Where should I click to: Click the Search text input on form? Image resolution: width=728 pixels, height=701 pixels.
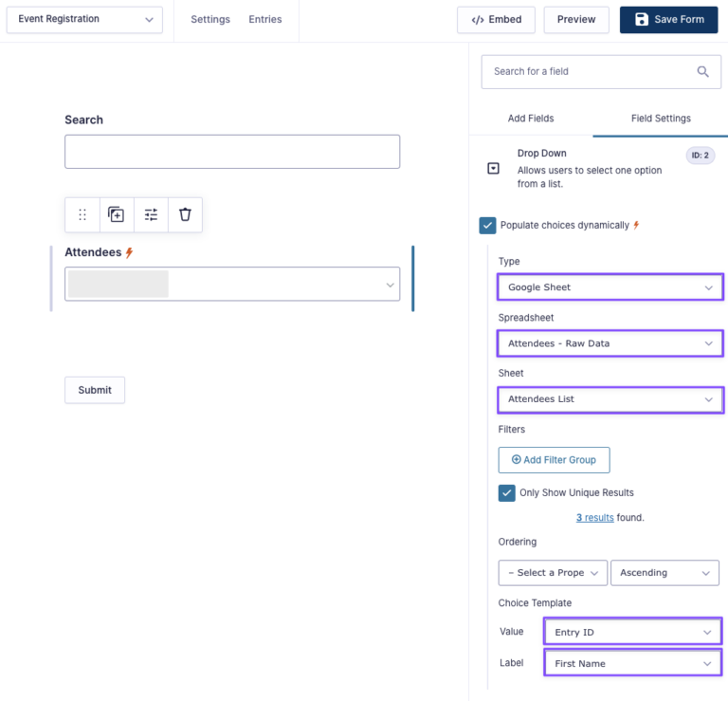(x=232, y=152)
